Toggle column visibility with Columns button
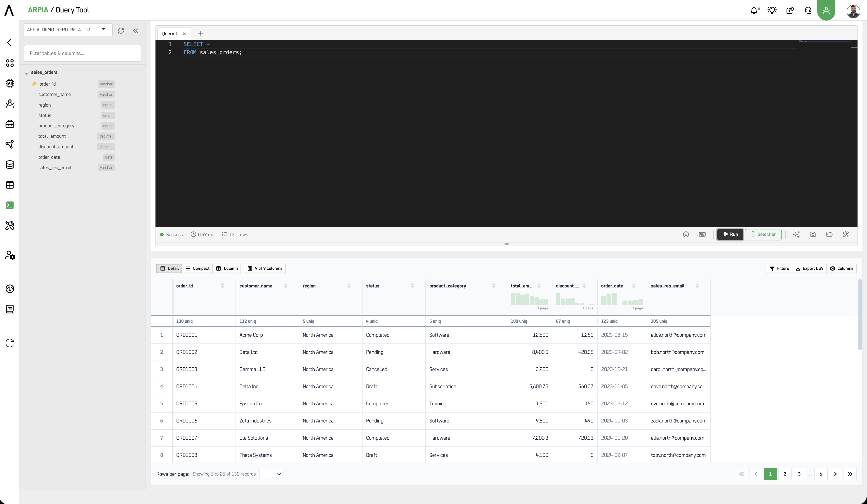The image size is (867, 504). tap(841, 268)
